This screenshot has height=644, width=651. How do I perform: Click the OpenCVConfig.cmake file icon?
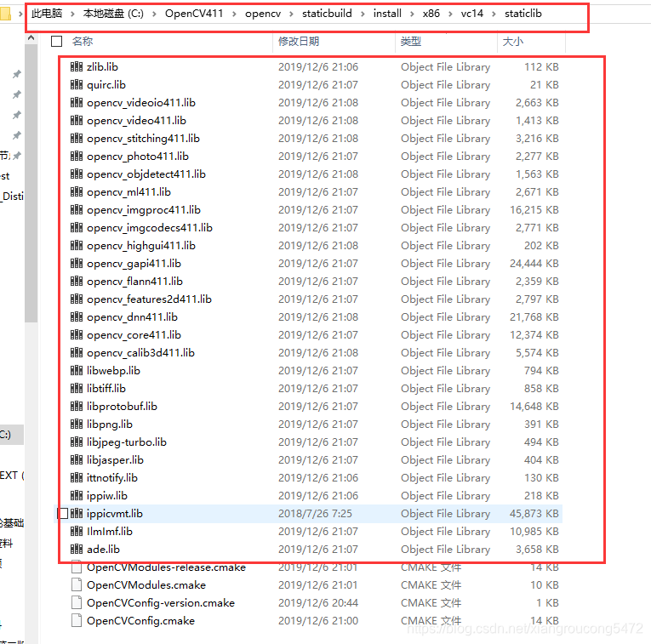click(77, 620)
